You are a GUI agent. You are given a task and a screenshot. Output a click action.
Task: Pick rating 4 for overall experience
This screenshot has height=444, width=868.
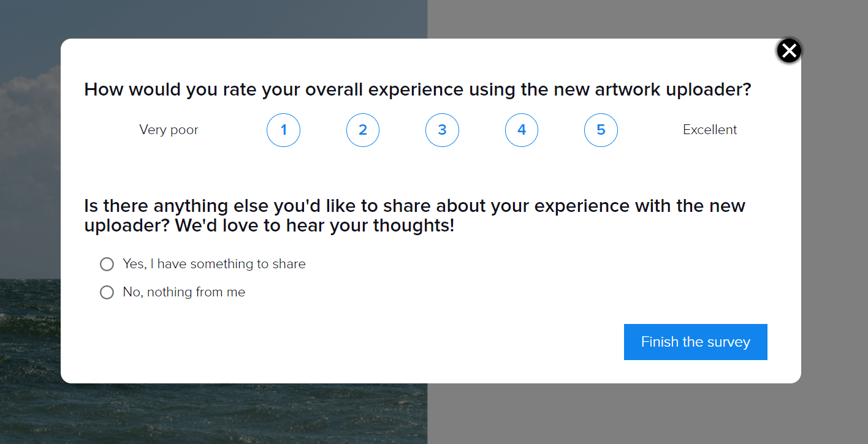point(522,130)
